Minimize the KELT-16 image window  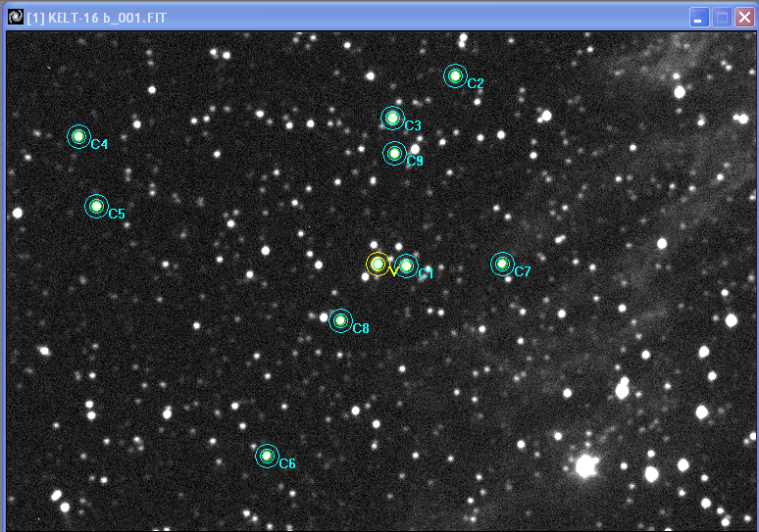(699, 17)
